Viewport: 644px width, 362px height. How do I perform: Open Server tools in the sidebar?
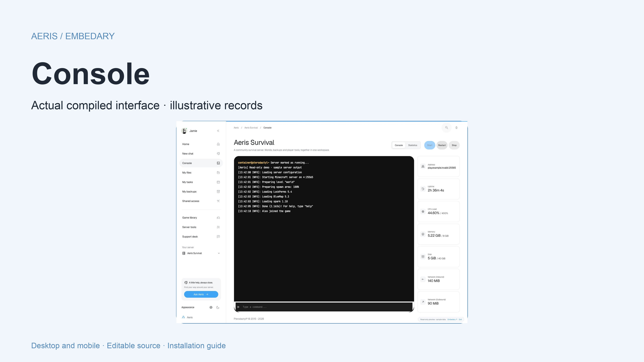click(x=201, y=227)
